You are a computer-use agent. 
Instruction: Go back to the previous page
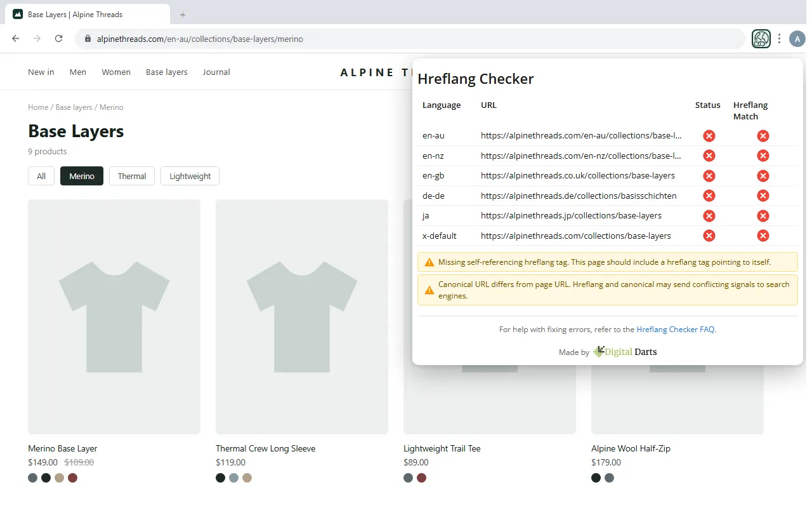pyautogui.click(x=16, y=39)
